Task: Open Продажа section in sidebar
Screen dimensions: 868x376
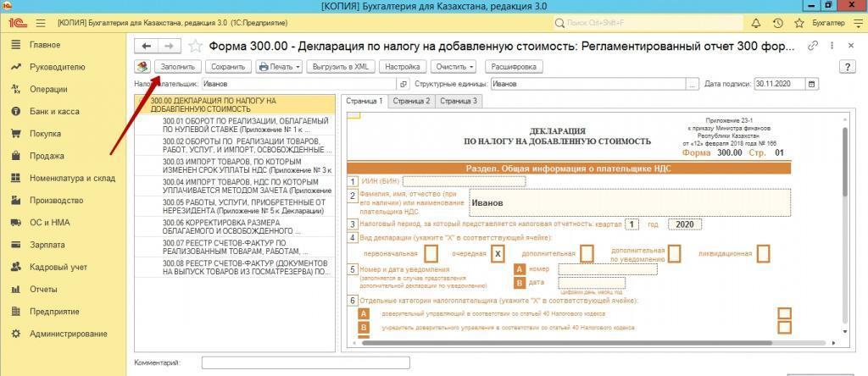Action: click(47, 156)
